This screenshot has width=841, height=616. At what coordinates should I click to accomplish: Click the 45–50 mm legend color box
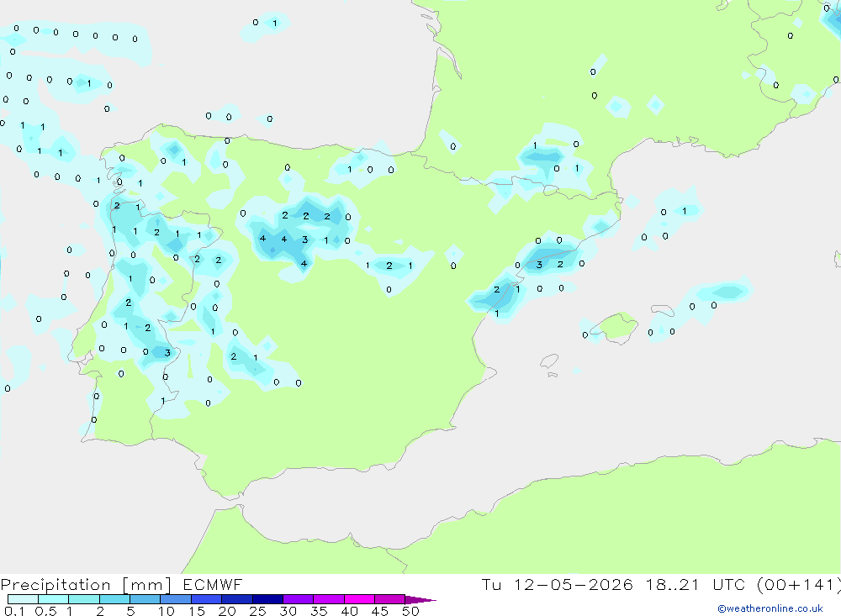389,599
